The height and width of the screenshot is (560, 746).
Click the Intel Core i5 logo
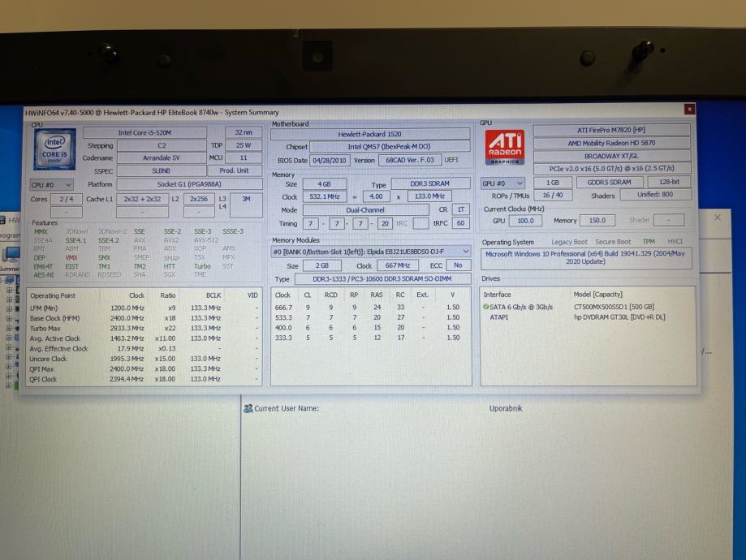coord(54,150)
